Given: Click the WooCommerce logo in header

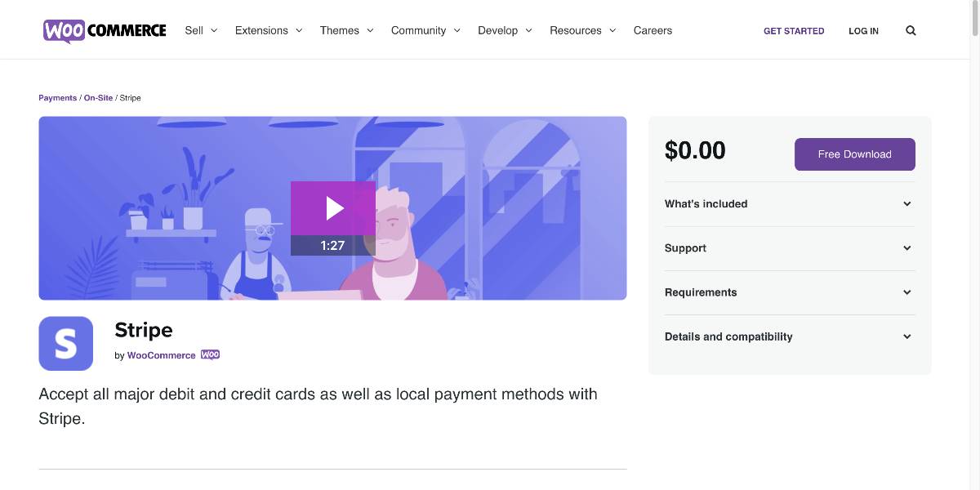Looking at the screenshot, I should click(x=105, y=30).
